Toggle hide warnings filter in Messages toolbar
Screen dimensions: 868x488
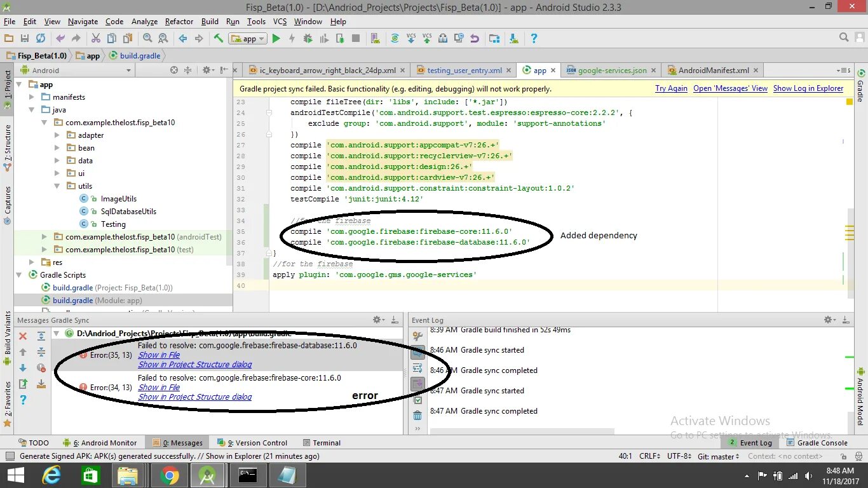tap(41, 368)
